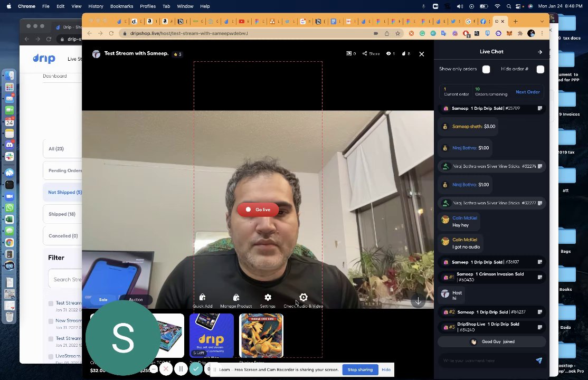Image resolution: width=588 pixels, height=380 pixels.
Task: Close the stream with the X icon
Action: tap(422, 54)
